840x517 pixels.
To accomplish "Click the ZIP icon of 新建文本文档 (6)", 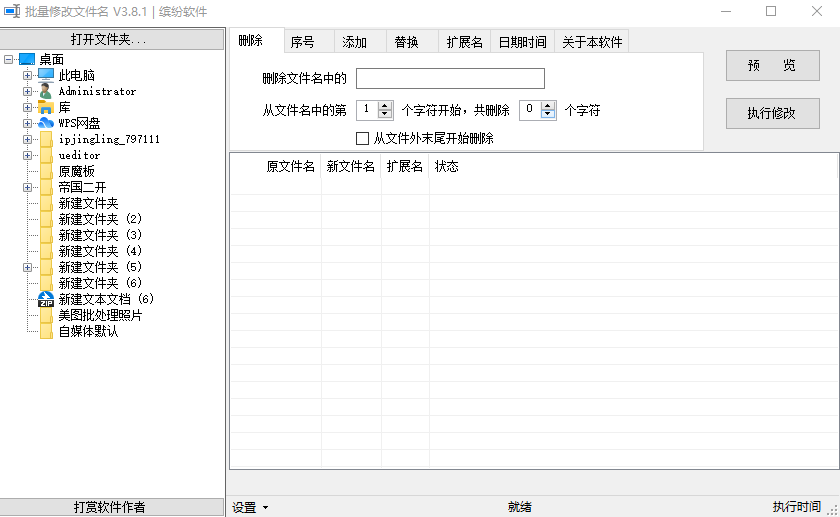I will pyautogui.click(x=46, y=299).
